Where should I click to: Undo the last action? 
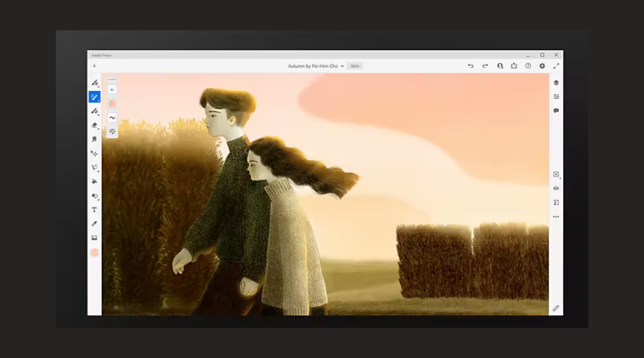click(x=471, y=66)
